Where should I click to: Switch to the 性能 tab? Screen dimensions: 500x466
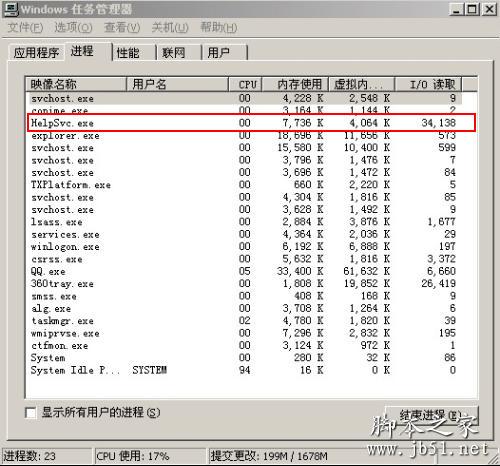pyautogui.click(x=134, y=53)
